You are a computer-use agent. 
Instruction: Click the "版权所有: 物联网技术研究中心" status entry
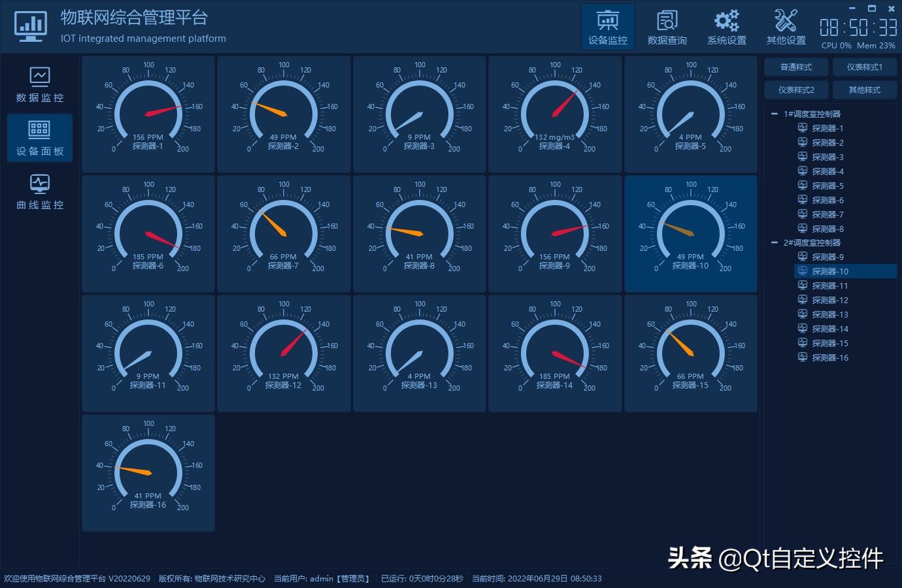pyautogui.click(x=212, y=579)
